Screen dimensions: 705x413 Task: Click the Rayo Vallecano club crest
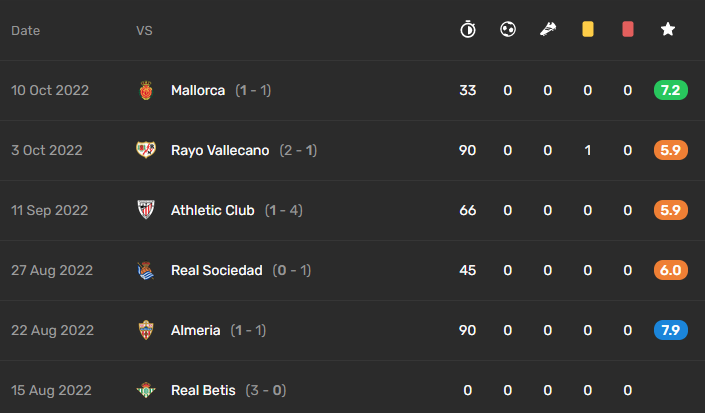click(x=146, y=150)
